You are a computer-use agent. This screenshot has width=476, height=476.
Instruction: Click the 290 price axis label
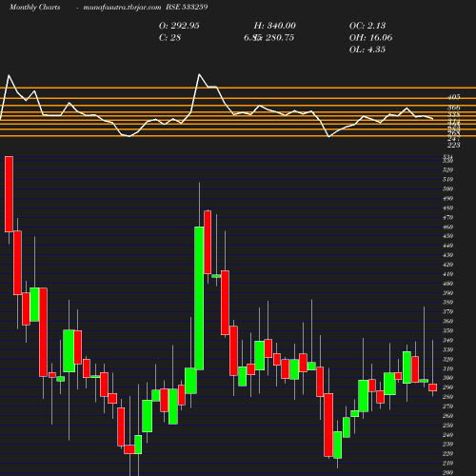coord(447,387)
